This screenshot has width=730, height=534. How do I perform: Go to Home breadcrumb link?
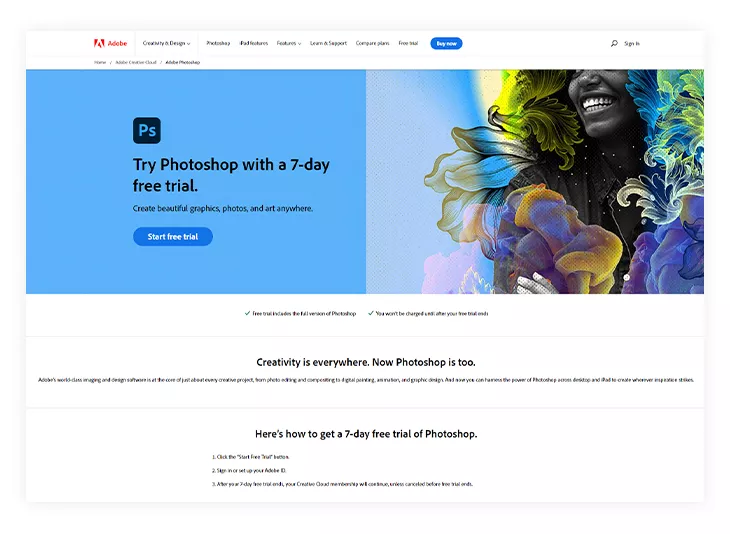pyautogui.click(x=100, y=62)
